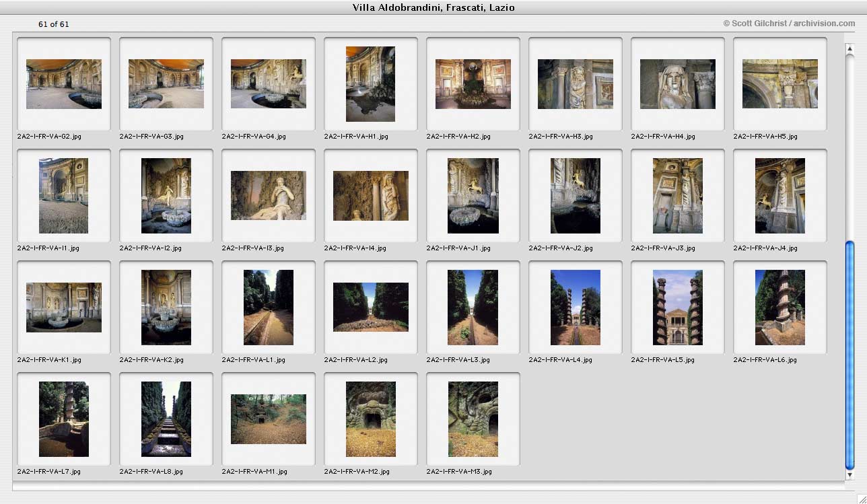The width and height of the screenshot is (867, 504).
Task: Click the vertical scrollbar blue thumb
Action: click(x=849, y=354)
